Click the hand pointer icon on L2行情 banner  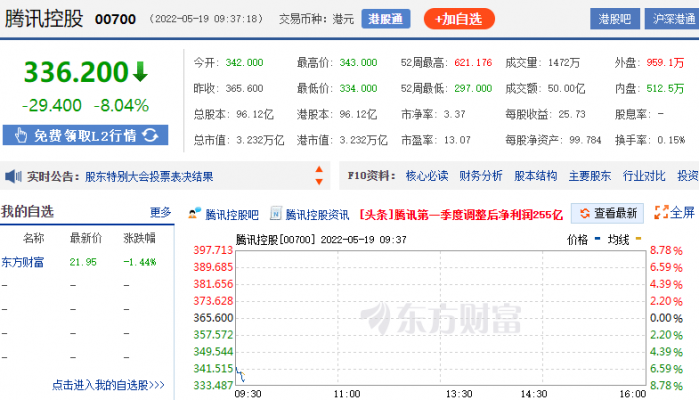(18, 135)
